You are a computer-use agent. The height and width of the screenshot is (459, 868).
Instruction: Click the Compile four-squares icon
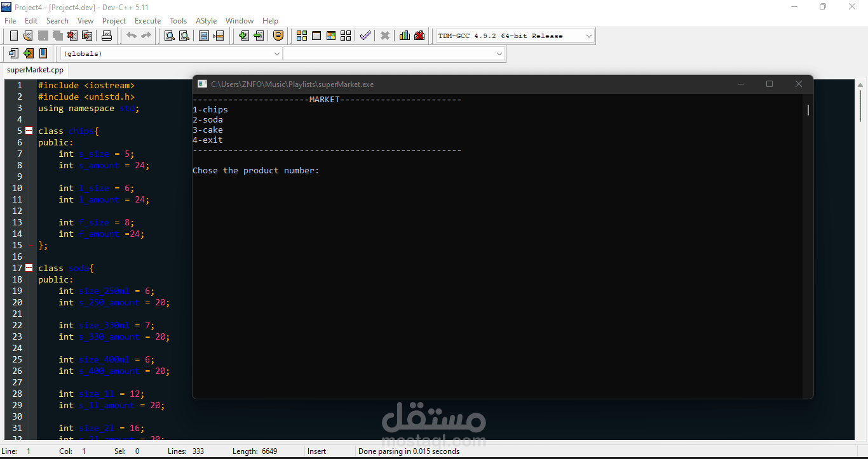[x=302, y=36]
